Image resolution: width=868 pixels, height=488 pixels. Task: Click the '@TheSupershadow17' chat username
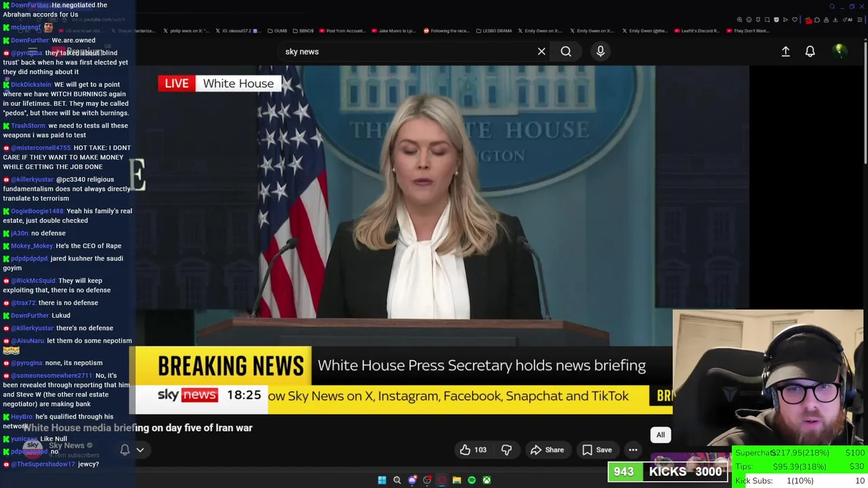point(43,464)
